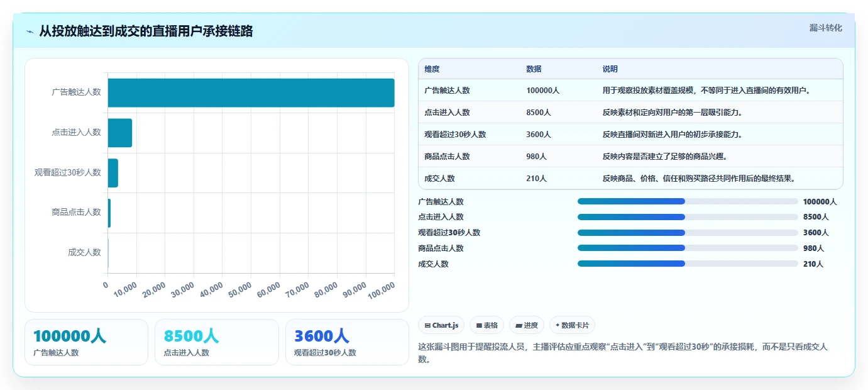Click the 8500人 点击进入人数 data card
Image resolution: width=868 pixels, height=390 pixels.
[216, 342]
